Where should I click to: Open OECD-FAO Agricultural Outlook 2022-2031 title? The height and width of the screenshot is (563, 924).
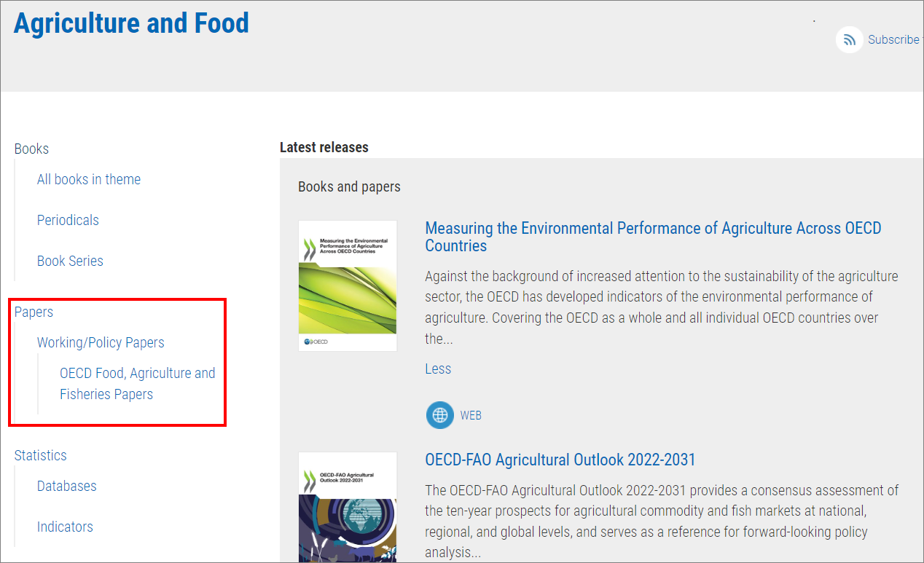tap(560, 460)
